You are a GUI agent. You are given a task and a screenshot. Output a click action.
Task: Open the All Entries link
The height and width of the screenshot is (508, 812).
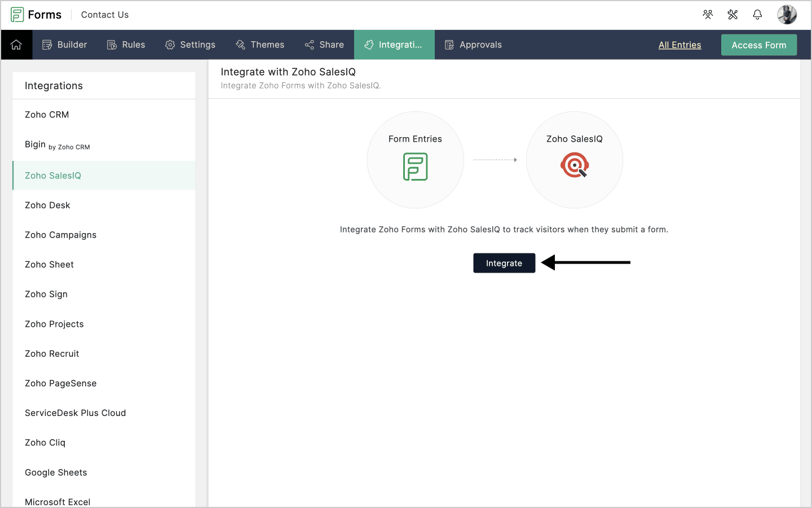pyautogui.click(x=679, y=45)
